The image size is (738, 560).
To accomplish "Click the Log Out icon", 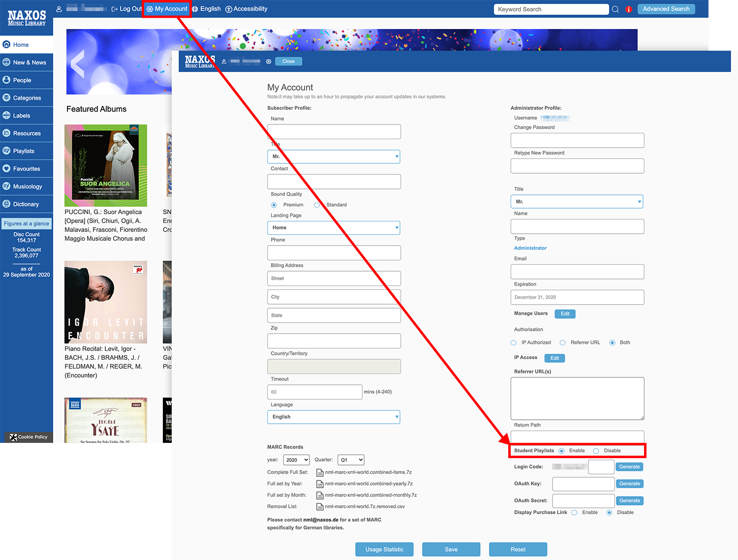I will (x=115, y=9).
